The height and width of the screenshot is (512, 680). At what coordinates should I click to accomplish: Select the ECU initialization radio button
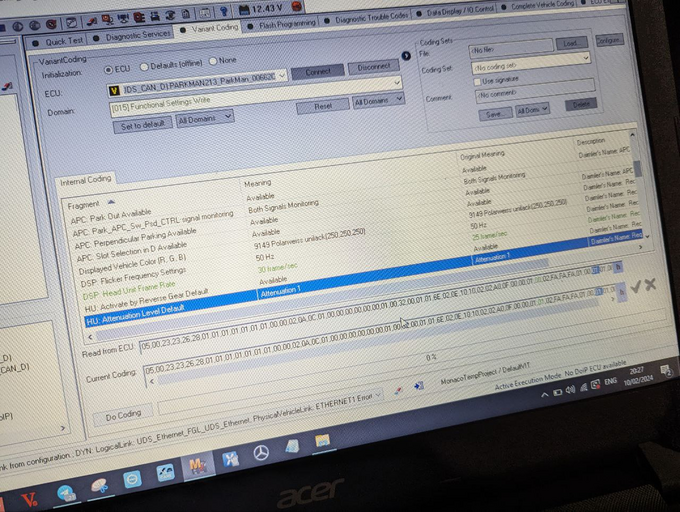click(108, 70)
